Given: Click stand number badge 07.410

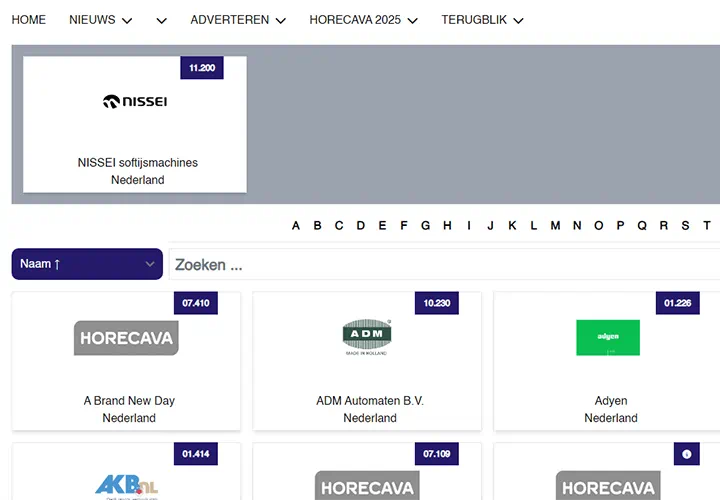Looking at the screenshot, I should [196, 303].
